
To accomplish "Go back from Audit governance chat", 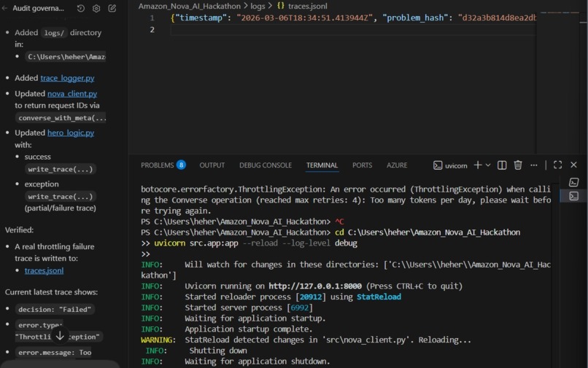I will pos(4,8).
